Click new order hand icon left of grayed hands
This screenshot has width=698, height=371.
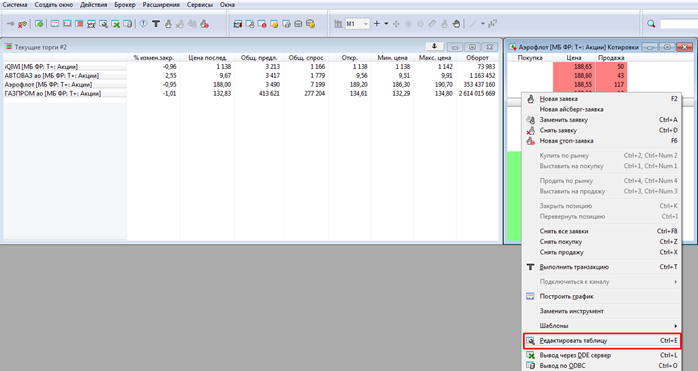(x=168, y=24)
